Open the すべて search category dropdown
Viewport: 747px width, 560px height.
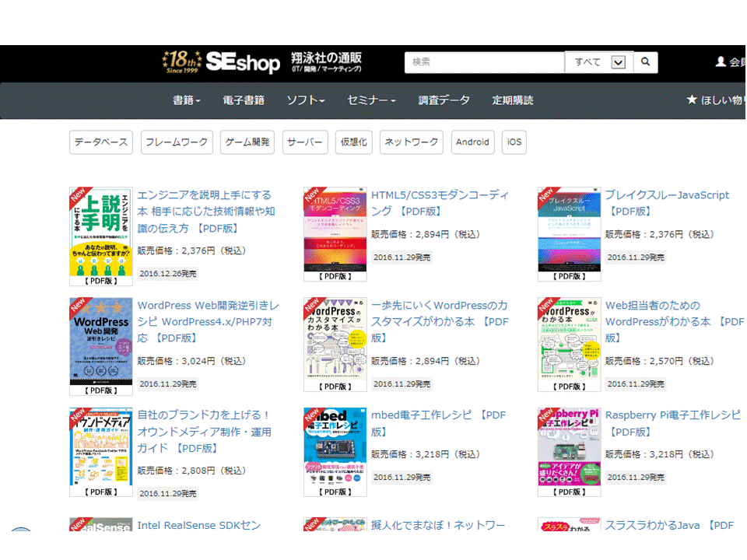[599, 62]
